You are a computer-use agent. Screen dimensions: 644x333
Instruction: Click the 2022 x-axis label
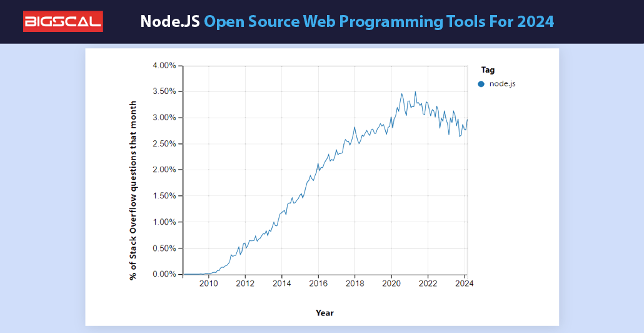(428, 284)
